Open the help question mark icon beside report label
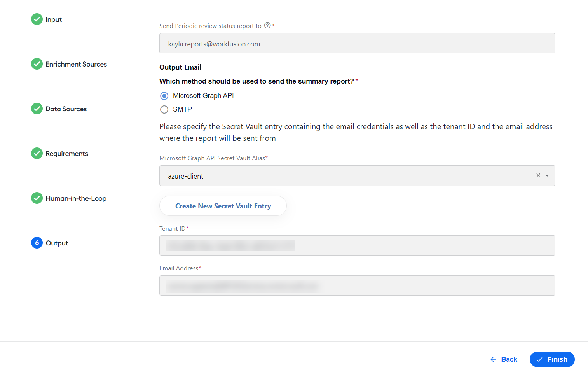This screenshot has width=588, height=373. click(267, 25)
